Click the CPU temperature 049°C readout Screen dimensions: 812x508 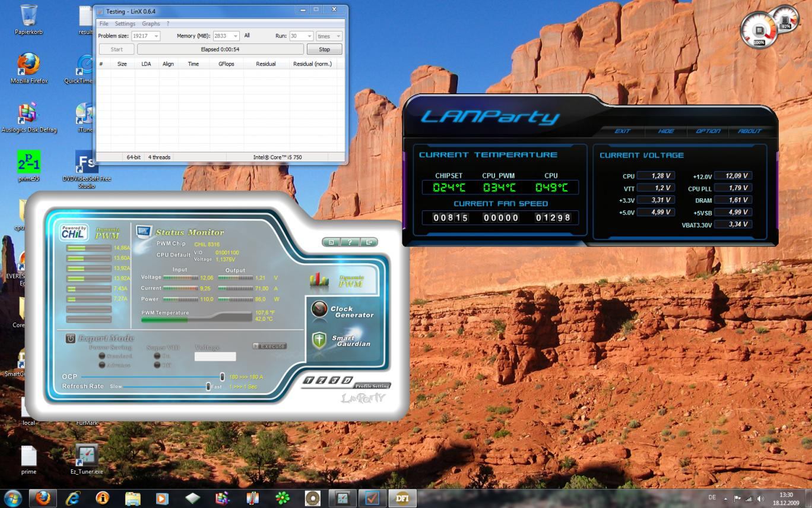pos(551,188)
